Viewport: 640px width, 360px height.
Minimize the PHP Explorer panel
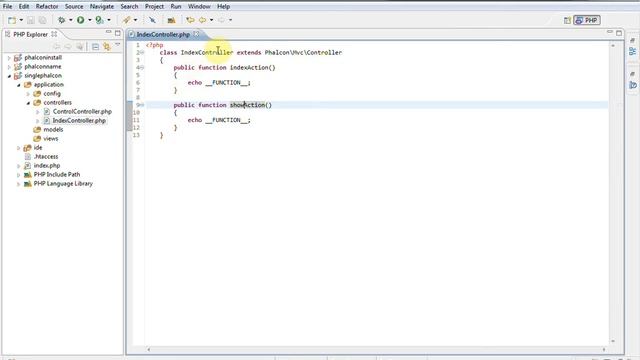(x=108, y=32)
